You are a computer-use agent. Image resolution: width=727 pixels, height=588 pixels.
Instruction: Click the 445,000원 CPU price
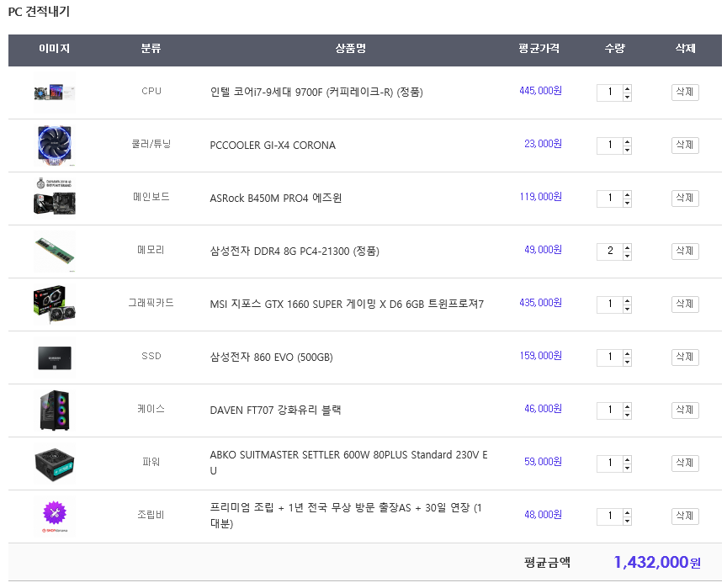tap(540, 91)
